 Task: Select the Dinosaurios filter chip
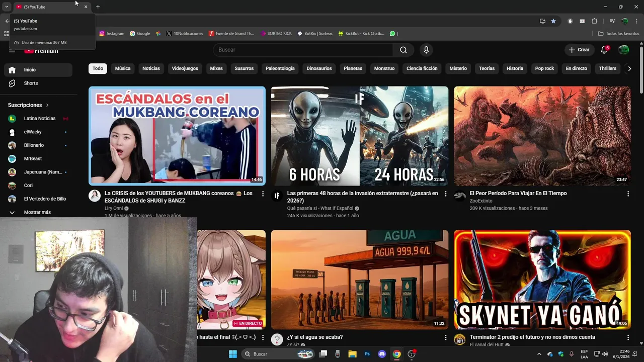pos(319,68)
